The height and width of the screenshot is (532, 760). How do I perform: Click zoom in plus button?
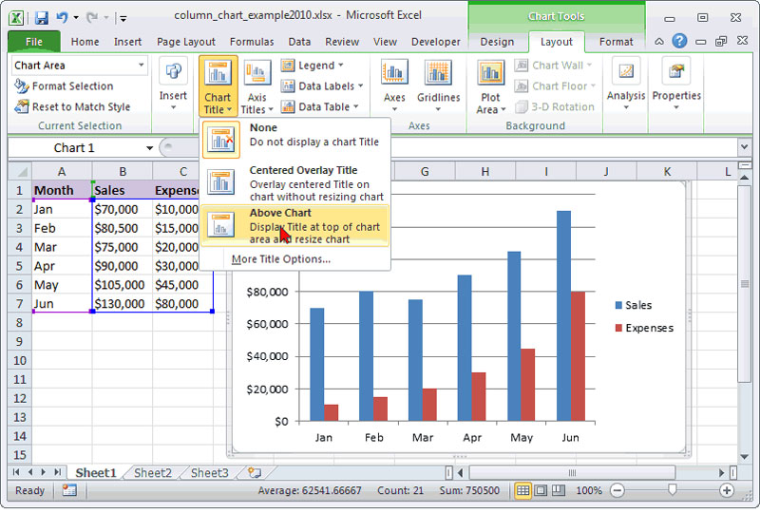(x=727, y=490)
